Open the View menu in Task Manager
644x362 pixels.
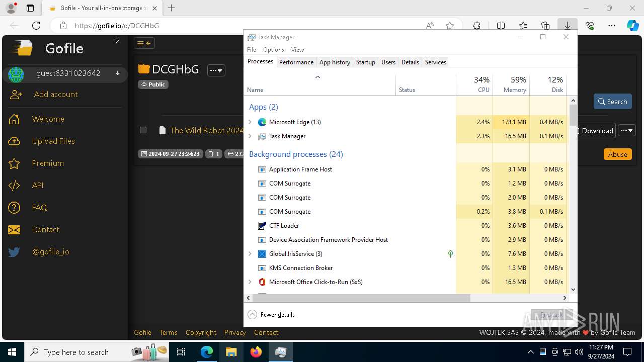[x=297, y=50]
